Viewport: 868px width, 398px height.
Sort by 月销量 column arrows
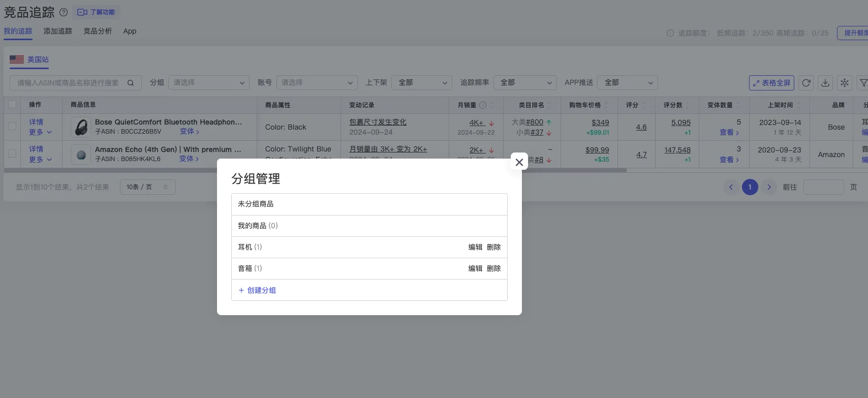pyautogui.click(x=491, y=105)
